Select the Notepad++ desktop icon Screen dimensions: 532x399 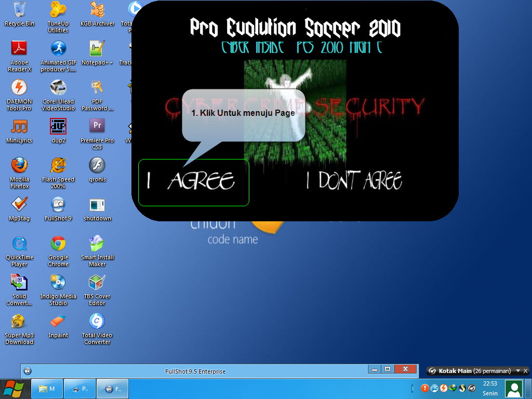coord(97,53)
